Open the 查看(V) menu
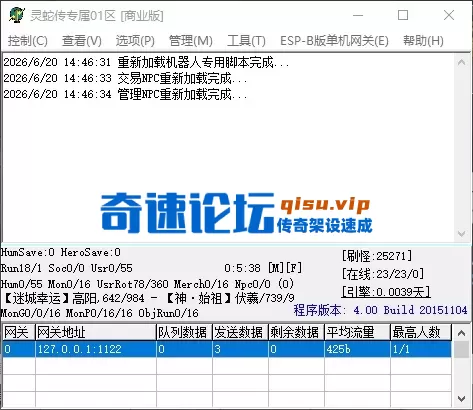This screenshot has width=473, height=410. pos(82,41)
